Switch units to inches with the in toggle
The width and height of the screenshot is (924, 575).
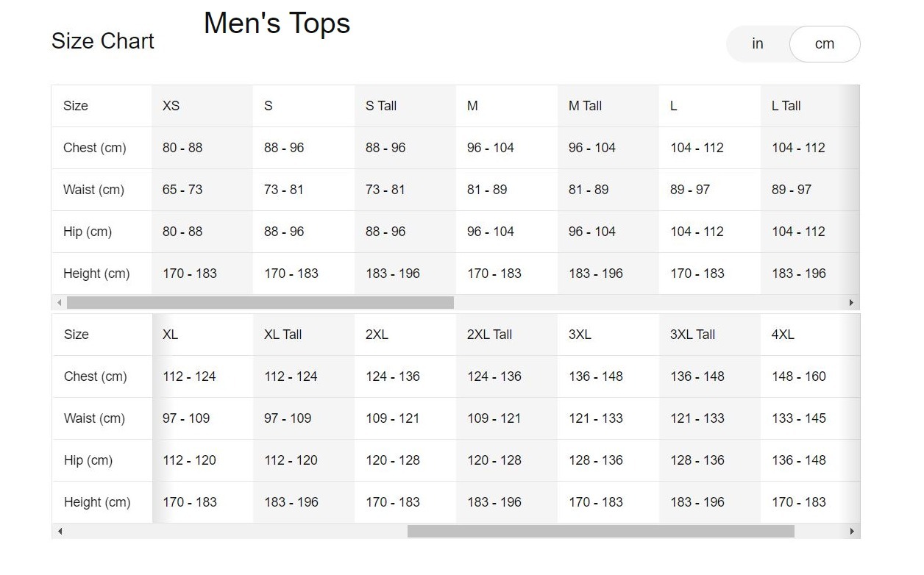click(758, 44)
